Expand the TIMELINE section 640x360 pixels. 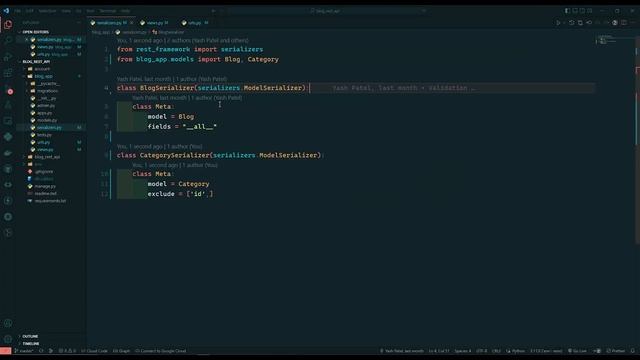click(31, 344)
